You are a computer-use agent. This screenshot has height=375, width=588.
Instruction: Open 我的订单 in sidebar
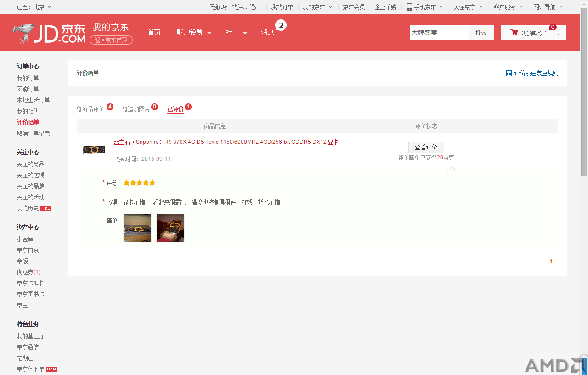(28, 78)
